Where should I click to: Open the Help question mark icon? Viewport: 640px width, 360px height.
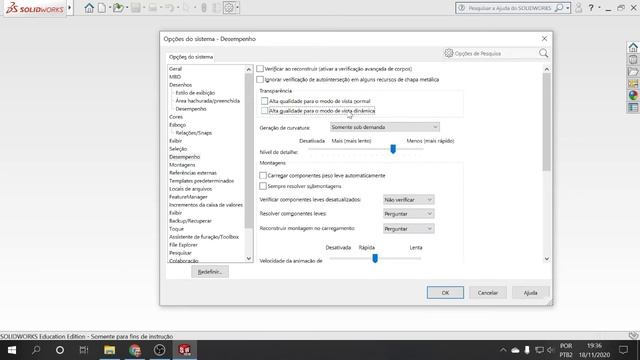click(x=591, y=8)
